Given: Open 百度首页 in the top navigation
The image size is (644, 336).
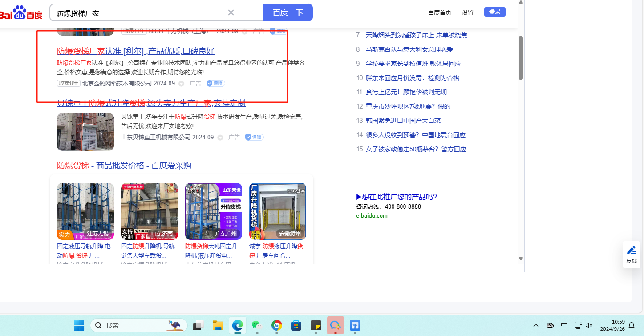Looking at the screenshot, I should [x=439, y=12].
